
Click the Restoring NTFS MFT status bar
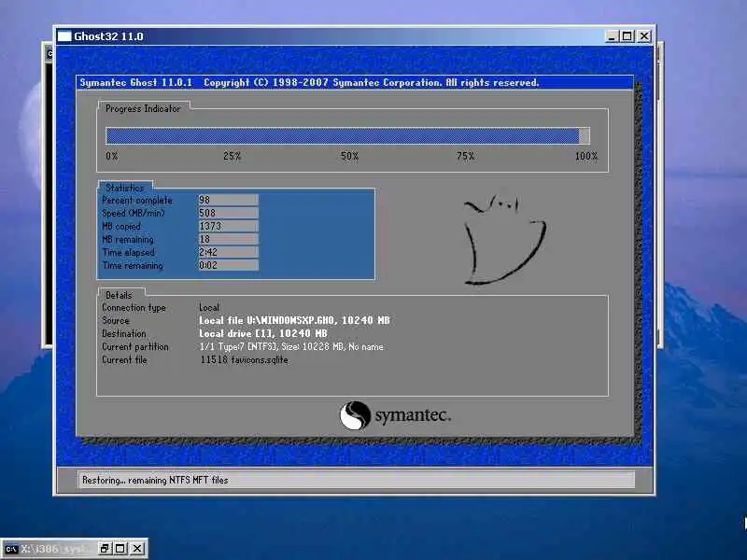(356, 480)
